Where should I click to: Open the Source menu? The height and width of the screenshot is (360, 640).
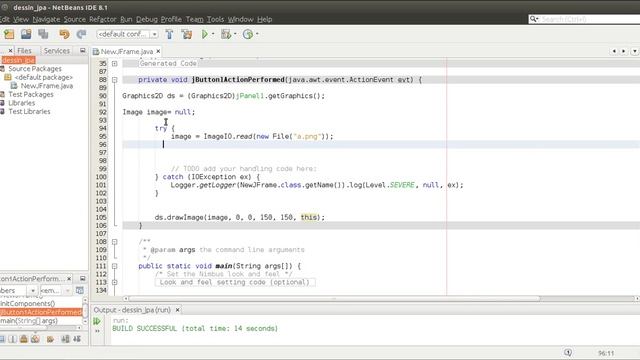point(75,19)
